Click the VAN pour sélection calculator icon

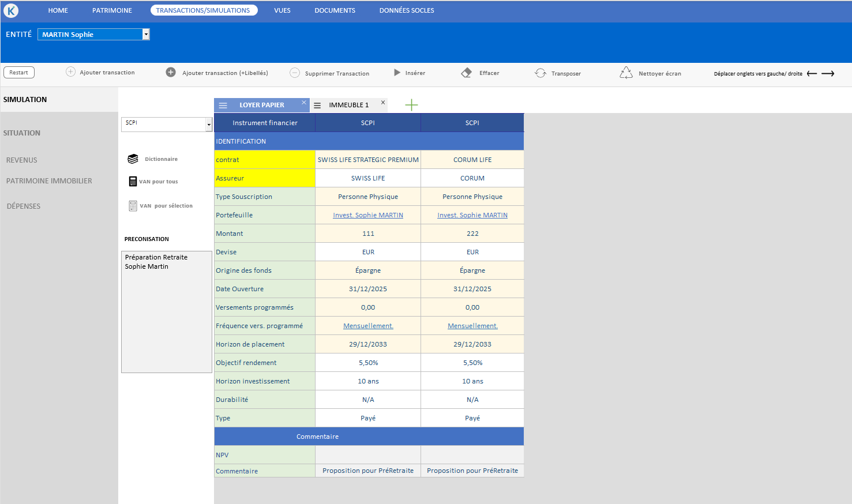tap(133, 206)
